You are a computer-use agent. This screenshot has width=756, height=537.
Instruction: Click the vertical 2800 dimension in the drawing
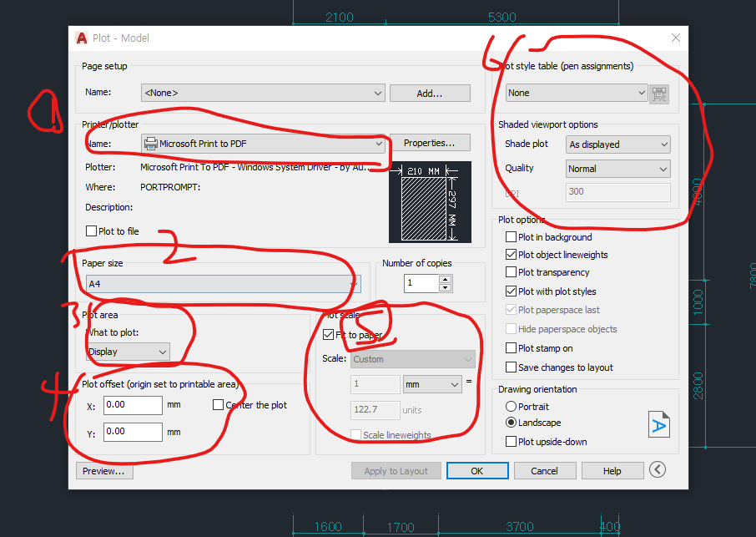point(698,386)
